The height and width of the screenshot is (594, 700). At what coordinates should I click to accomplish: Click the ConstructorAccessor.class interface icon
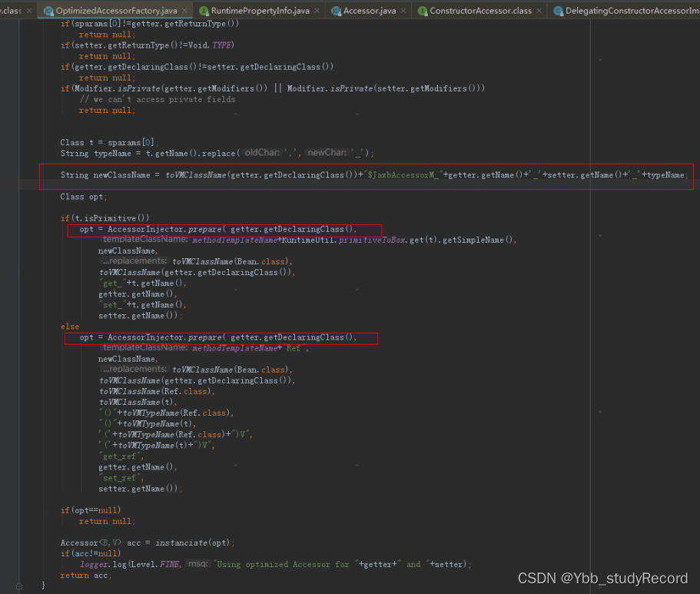click(423, 11)
